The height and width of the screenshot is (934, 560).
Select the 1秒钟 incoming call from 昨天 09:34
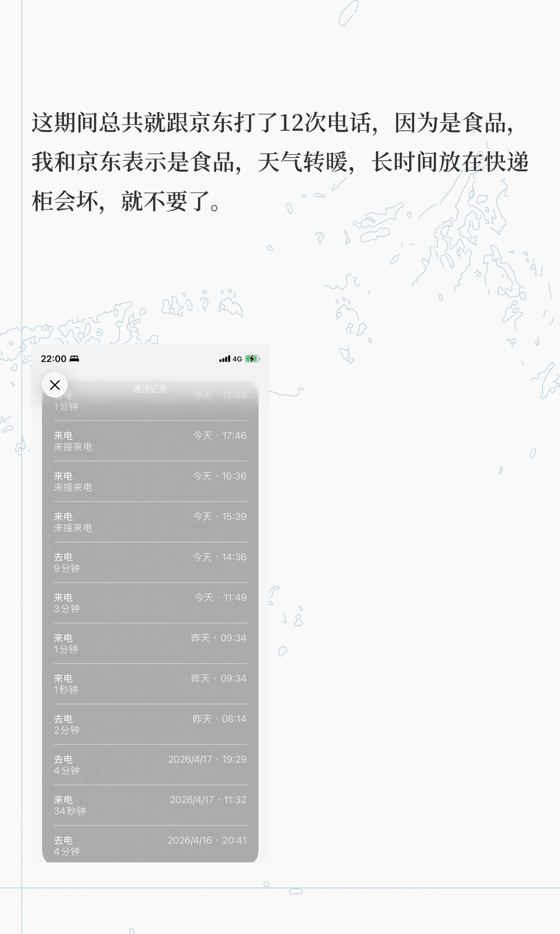(x=150, y=684)
